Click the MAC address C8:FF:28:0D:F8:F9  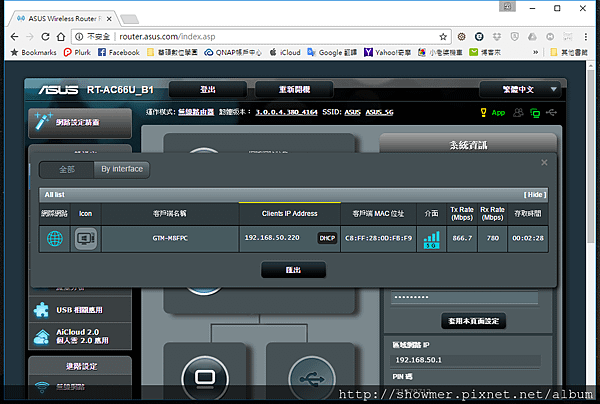pyautogui.click(x=378, y=238)
